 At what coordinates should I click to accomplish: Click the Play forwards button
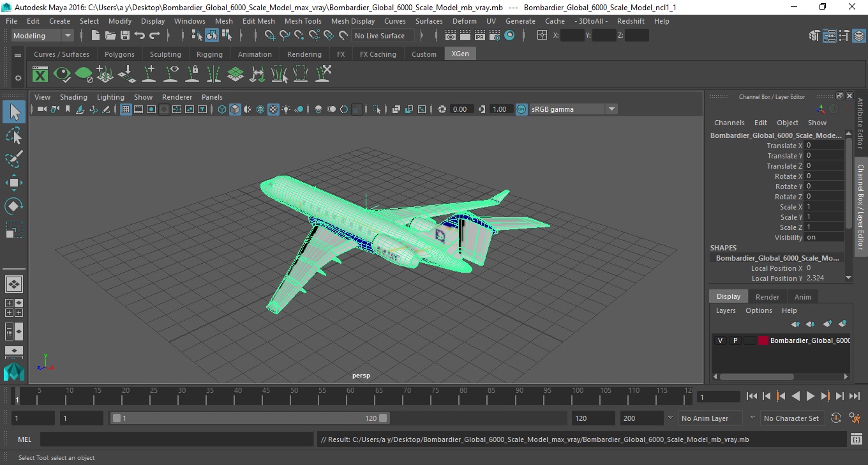pos(810,396)
